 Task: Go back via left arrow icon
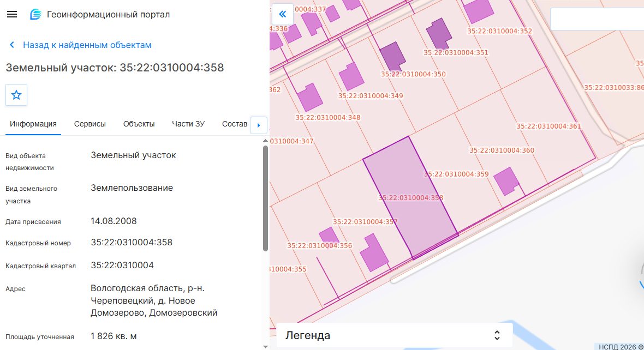[x=12, y=45]
